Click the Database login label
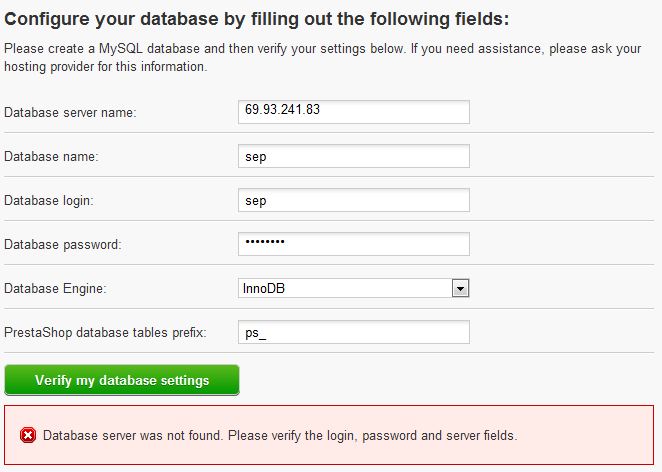The width and height of the screenshot is (662, 472). (x=49, y=201)
